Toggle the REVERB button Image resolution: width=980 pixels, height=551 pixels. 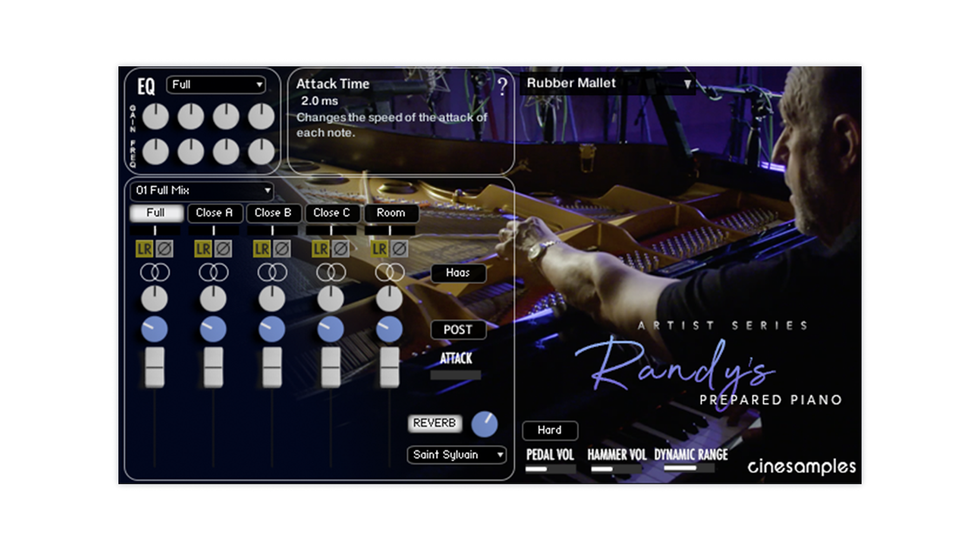434,423
